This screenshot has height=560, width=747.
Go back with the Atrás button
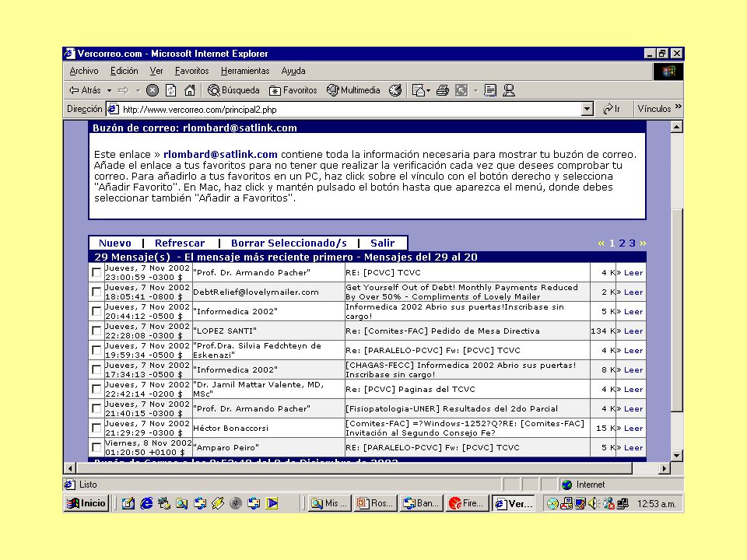86,90
